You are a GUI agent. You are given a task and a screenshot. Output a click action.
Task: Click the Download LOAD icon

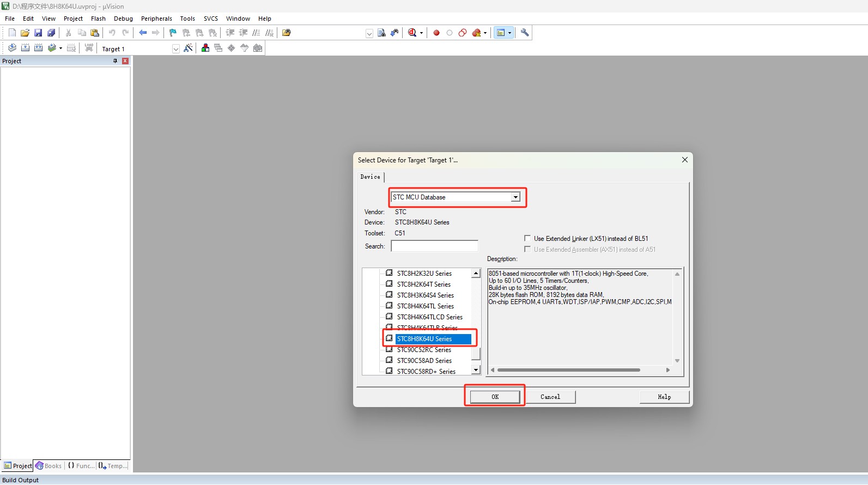pos(89,48)
